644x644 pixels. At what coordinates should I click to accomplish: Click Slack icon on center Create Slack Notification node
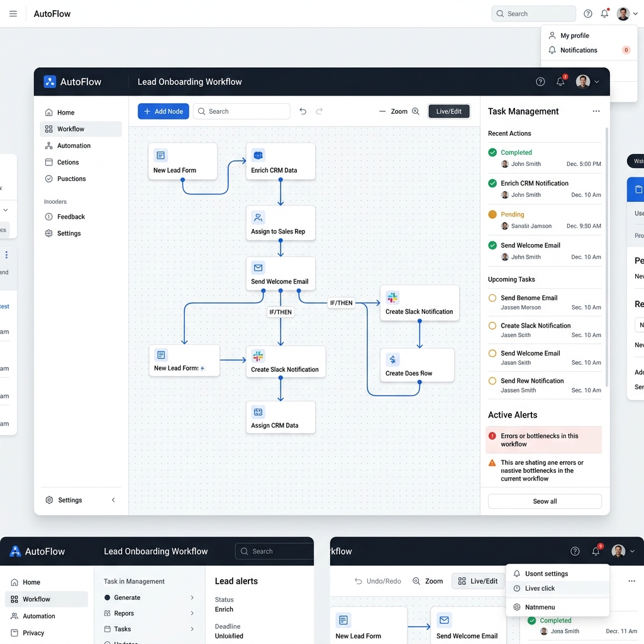[x=258, y=356]
